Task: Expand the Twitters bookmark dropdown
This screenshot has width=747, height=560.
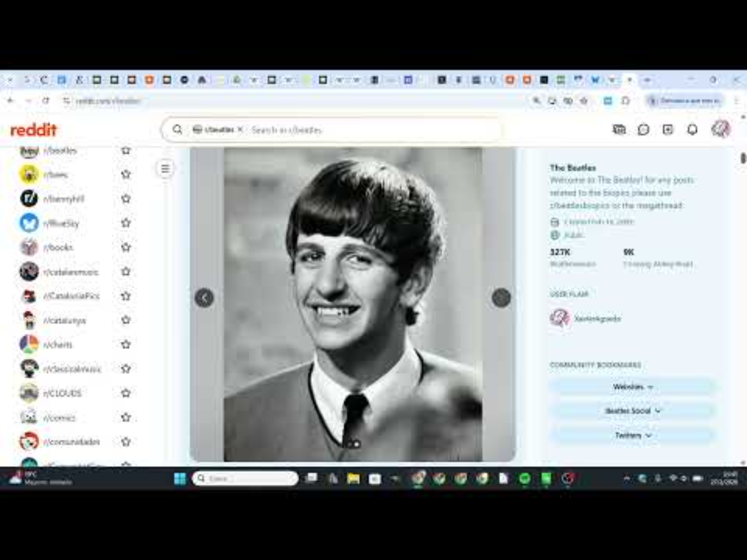Action: tap(632, 435)
